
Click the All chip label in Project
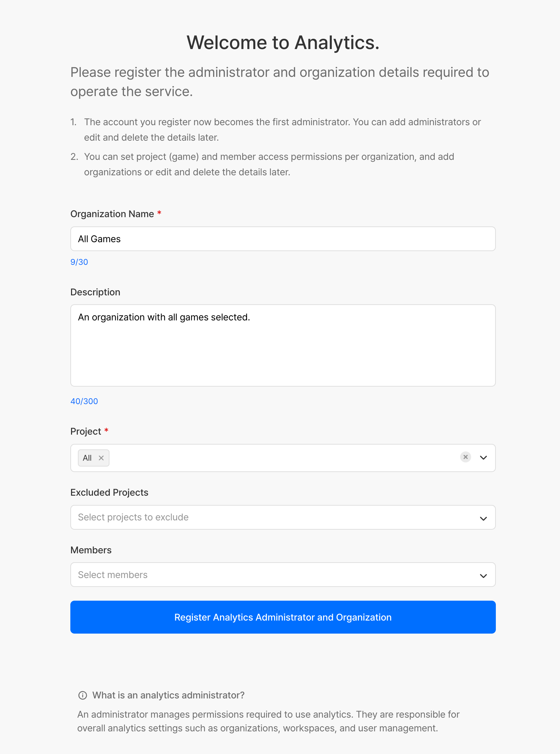pos(87,458)
